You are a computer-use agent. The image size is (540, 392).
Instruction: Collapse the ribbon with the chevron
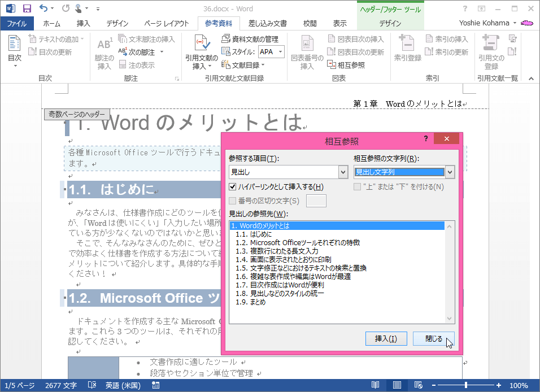531,79
